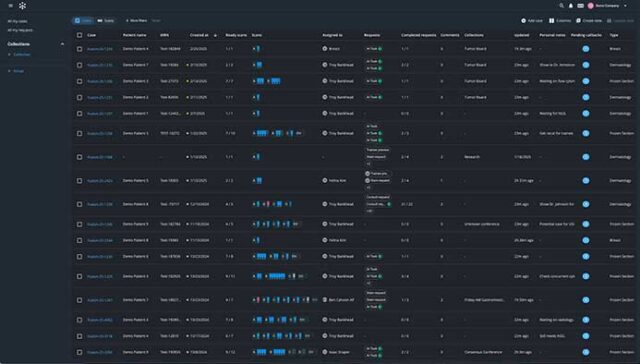Click the snowflake app logo
The height and width of the screenshot is (364, 640).
[x=22, y=6]
